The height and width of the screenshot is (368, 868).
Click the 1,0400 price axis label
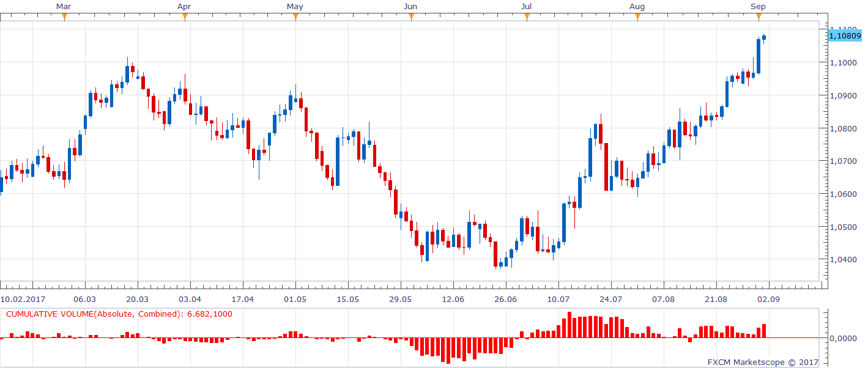tap(844, 260)
